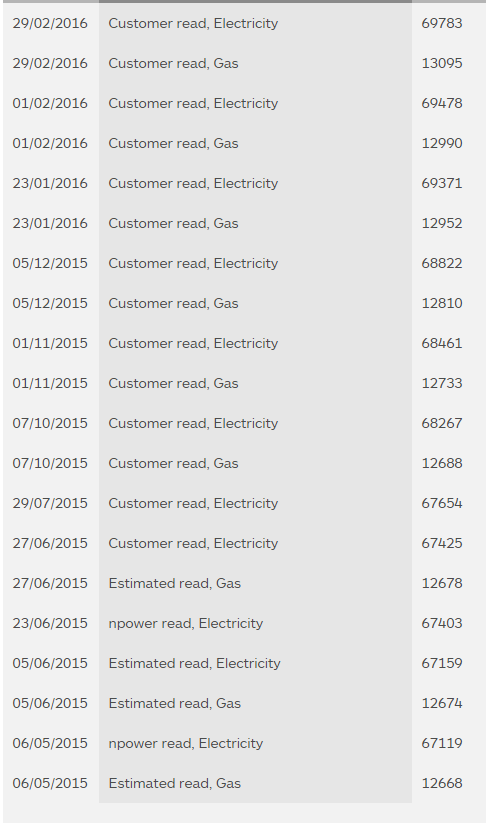This screenshot has width=486, height=823.
Task: Select 07/10/2015 Customer read, Electricity entry
Action: coord(243,424)
